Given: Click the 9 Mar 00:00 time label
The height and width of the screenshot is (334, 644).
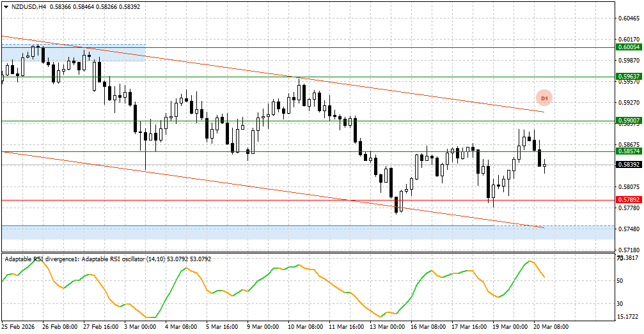Looking at the screenshot, I should (x=263, y=327).
